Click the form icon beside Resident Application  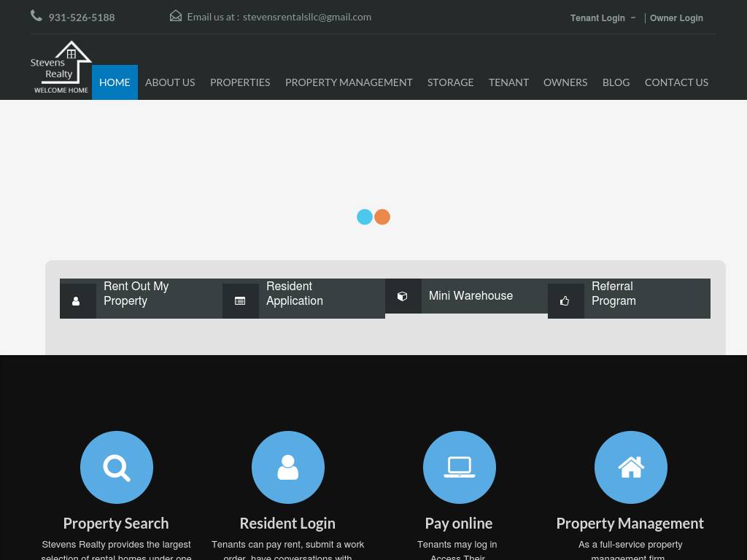pyautogui.click(x=240, y=300)
